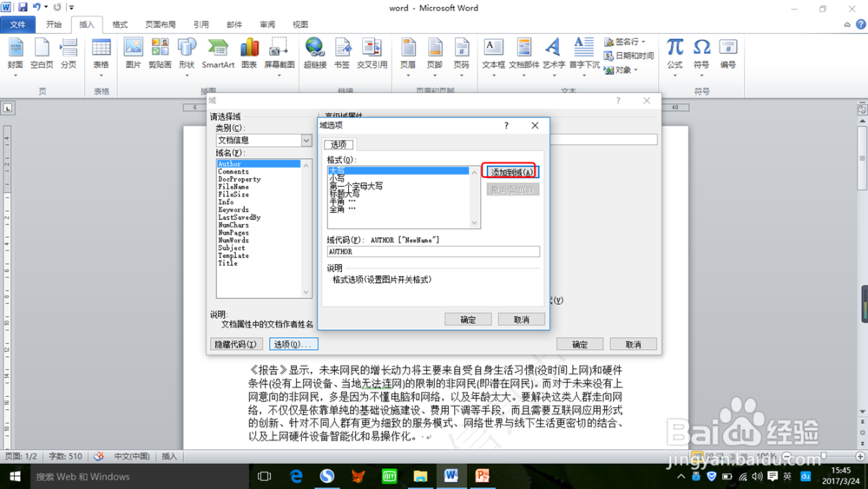Open the category (类别) combo box
The width and height of the screenshot is (868, 489).
click(x=264, y=141)
